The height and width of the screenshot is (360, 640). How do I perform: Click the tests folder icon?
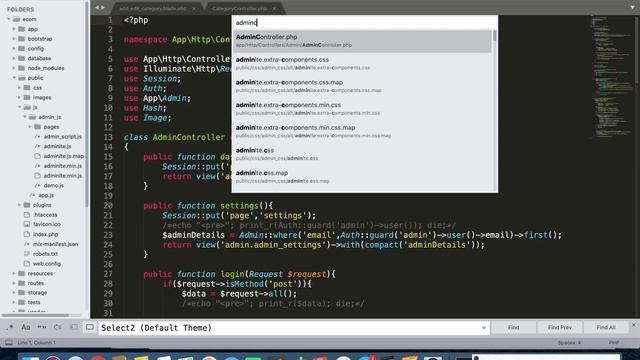coord(22,302)
